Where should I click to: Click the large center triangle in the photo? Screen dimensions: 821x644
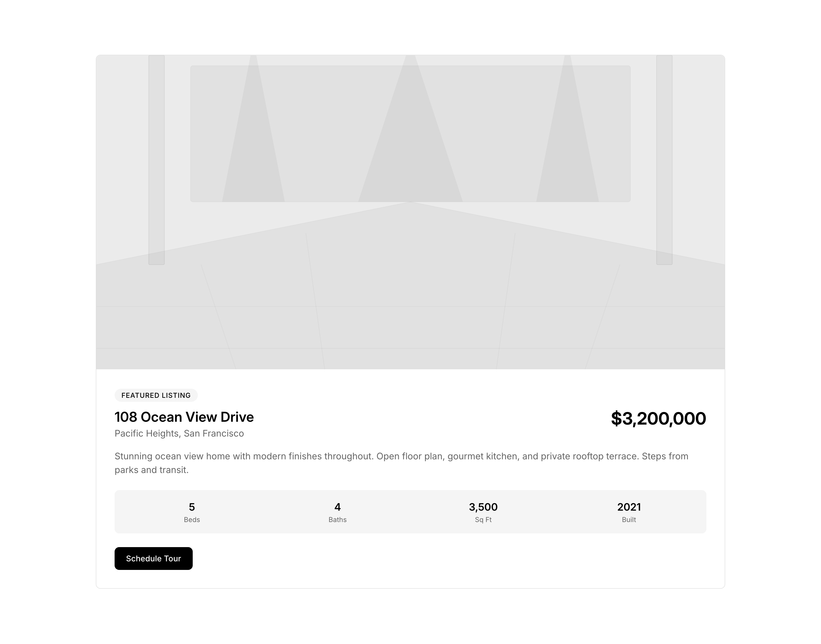tap(410, 158)
